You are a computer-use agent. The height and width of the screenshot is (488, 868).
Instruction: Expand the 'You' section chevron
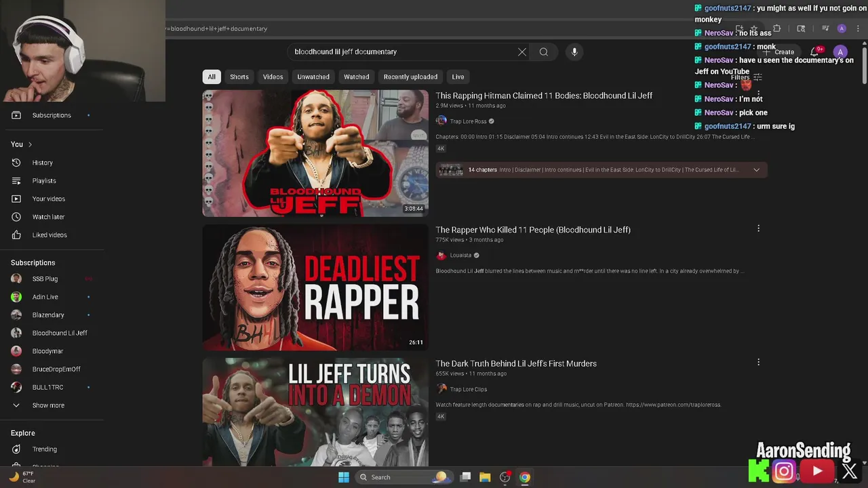[30, 144]
